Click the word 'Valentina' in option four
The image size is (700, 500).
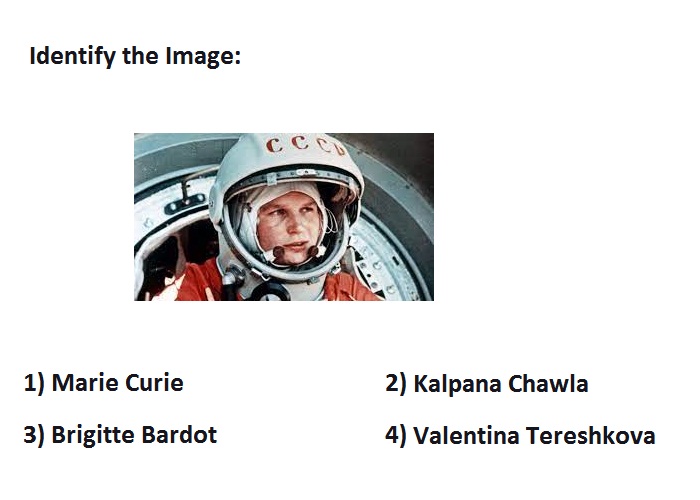(466, 436)
